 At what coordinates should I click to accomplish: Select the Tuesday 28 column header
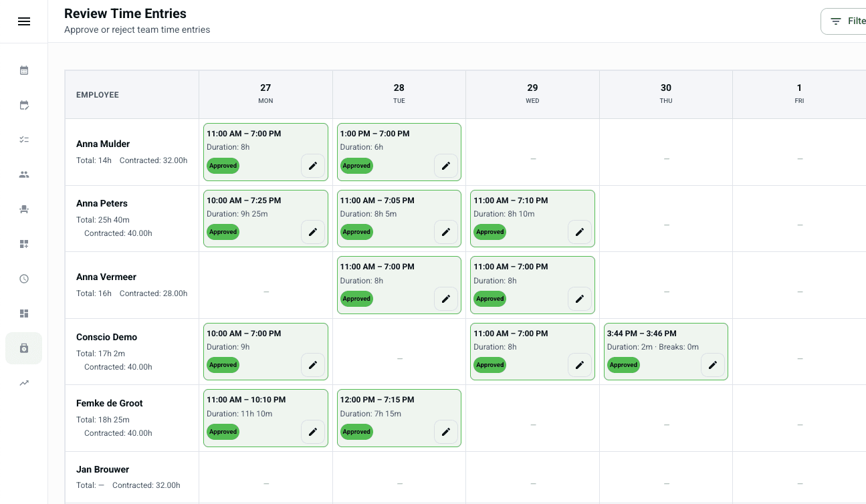[399, 94]
